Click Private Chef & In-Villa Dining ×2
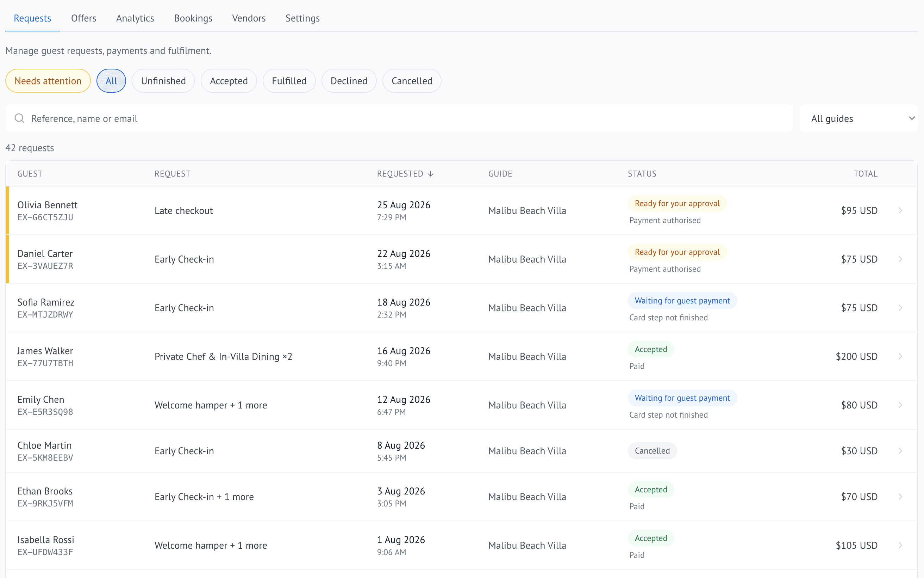This screenshot has height=578, width=924. click(x=223, y=356)
